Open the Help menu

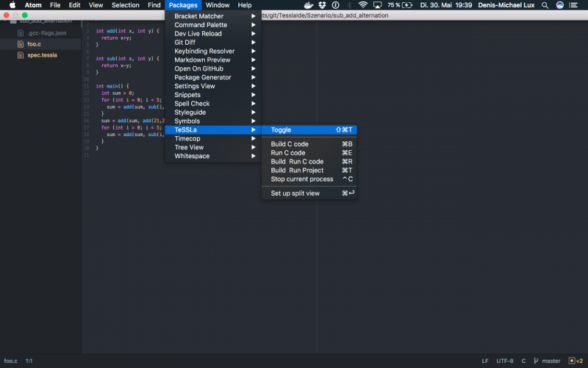click(245, 5)
